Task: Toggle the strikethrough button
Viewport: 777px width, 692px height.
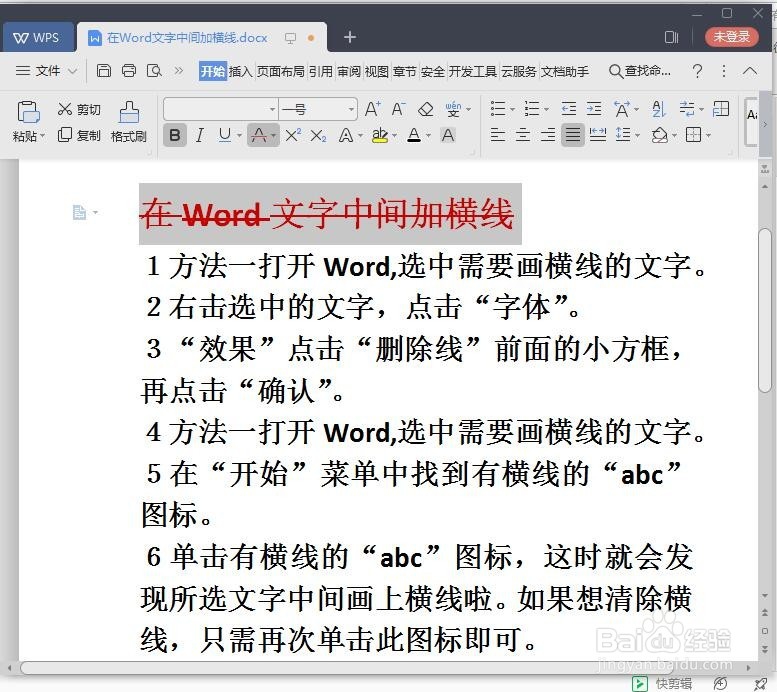Action: click(259, 135)
